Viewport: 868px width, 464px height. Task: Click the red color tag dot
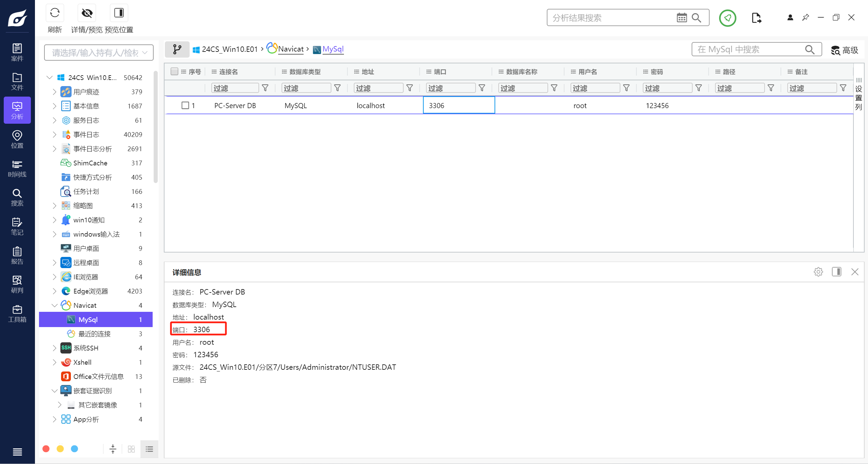(46, 449)
